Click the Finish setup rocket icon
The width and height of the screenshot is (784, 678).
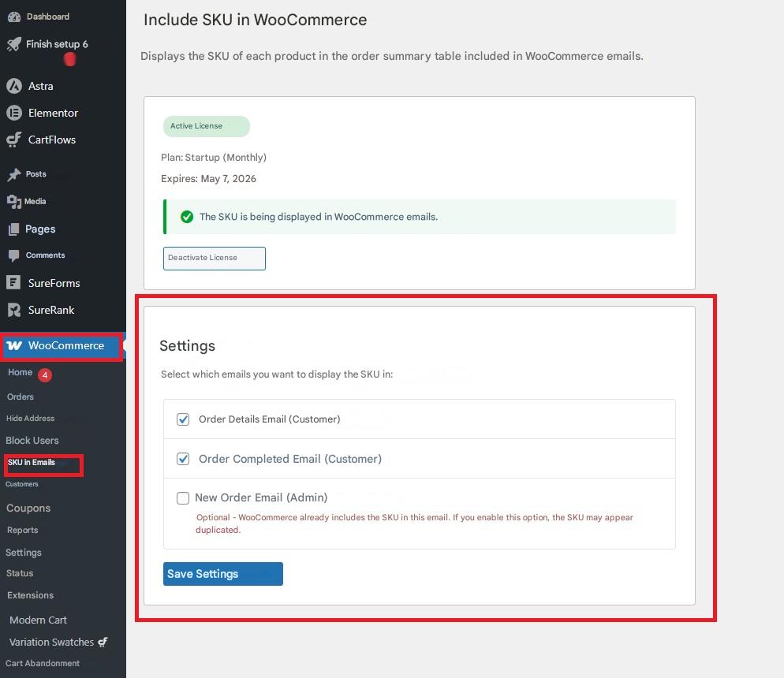(13, 44)
